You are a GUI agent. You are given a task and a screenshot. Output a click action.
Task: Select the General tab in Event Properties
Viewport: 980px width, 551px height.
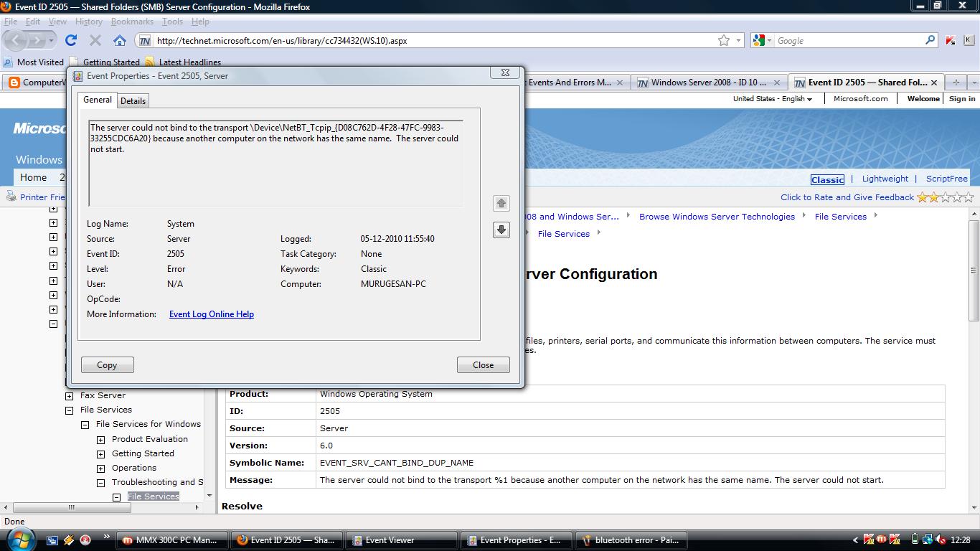[98, 100]
